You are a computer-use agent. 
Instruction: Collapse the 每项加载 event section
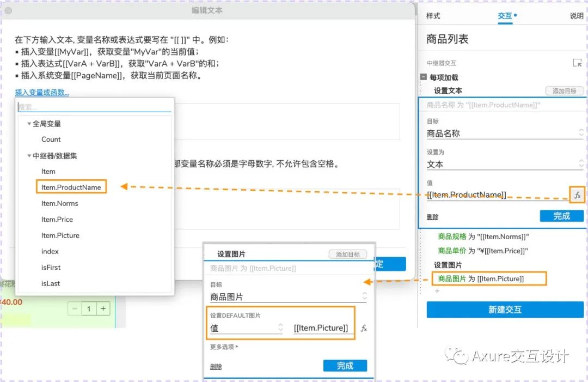tap(424, 77)
